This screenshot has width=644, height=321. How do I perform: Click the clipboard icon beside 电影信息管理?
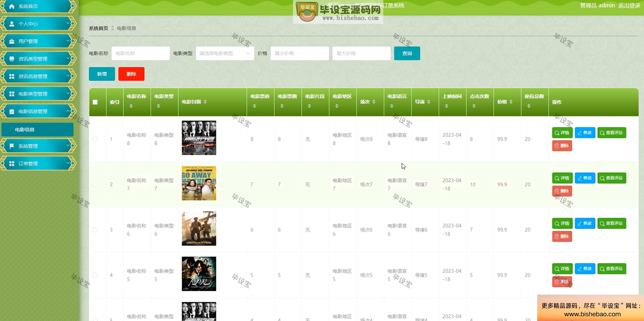11,112
